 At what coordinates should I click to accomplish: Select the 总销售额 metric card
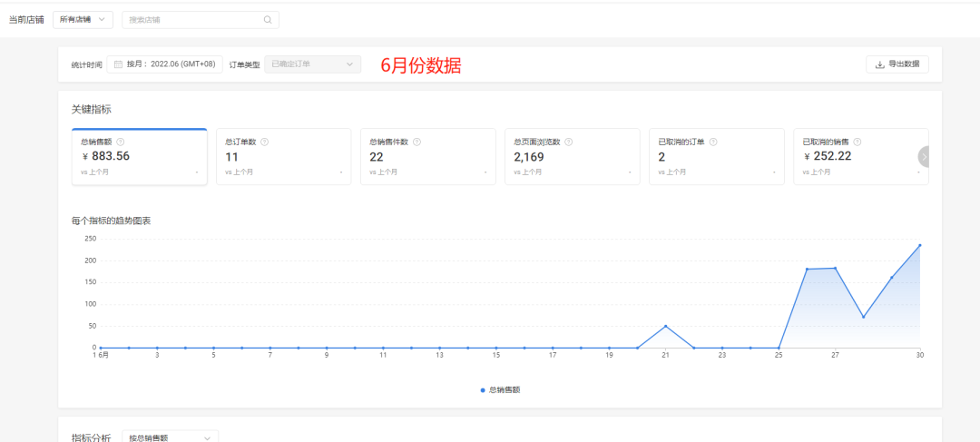tap(140, 156)
